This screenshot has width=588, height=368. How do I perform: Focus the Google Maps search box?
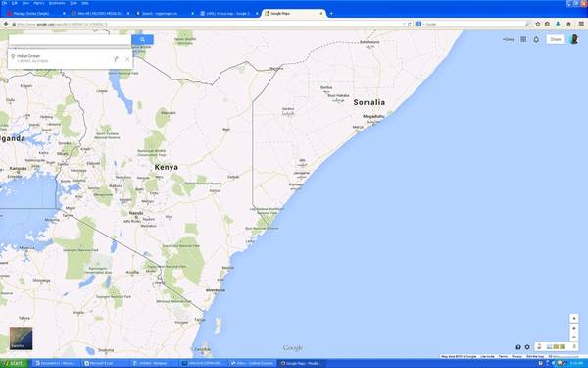(x=71, y=40)
